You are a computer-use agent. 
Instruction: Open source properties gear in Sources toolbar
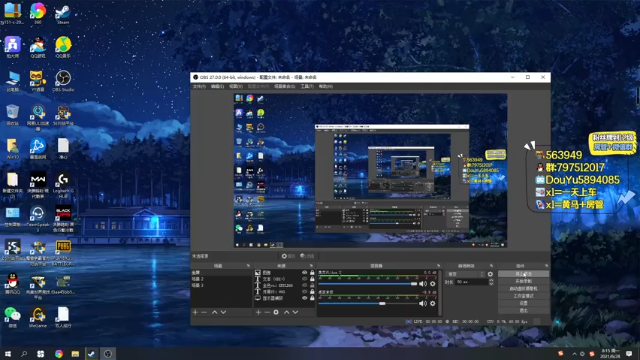coord(276,312)
